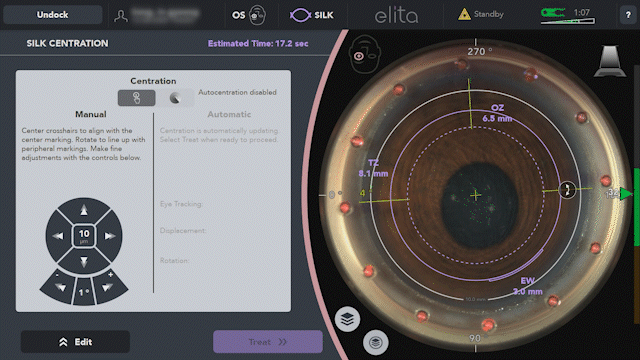Screen dimensions: 640x360
Task: Click the Manual heading
Action: pyautogui.click(x=91, y=114)
